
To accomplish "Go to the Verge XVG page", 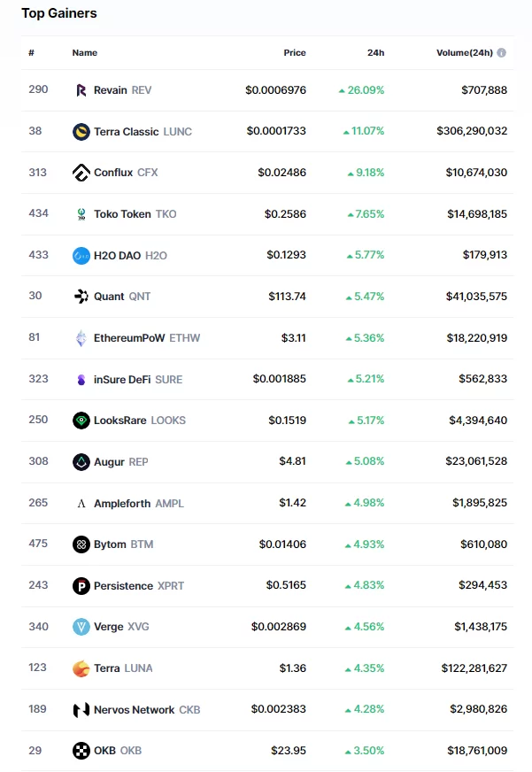I will click(x=122, y=627).
